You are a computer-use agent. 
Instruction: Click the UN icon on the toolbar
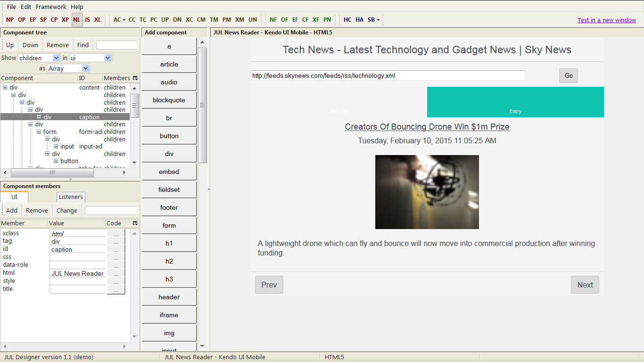tap(252, 20)
